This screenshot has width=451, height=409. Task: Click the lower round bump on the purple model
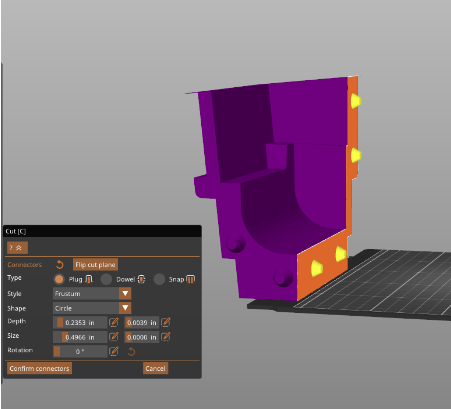coord(283,277)
